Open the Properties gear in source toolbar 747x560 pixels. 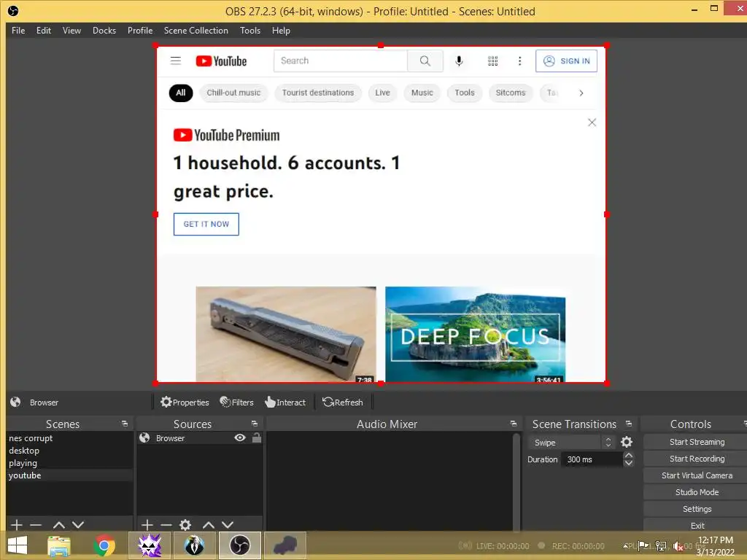tap(185, 402)
